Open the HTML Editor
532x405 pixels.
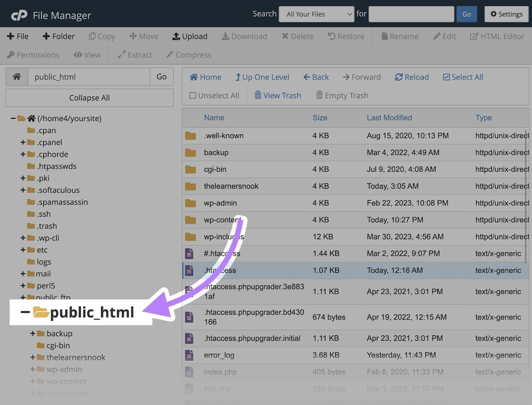[x=497, y=36]
